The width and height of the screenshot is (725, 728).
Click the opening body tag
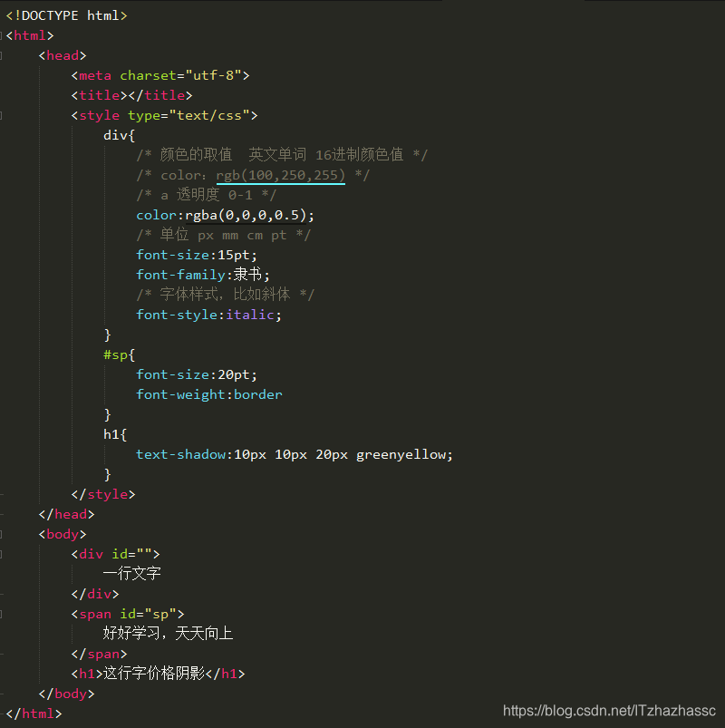pos(63,534)
